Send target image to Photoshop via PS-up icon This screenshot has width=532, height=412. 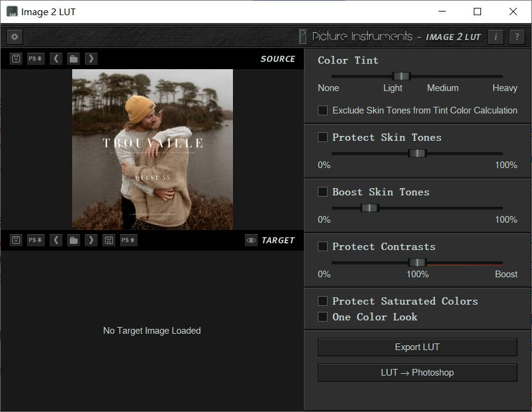tap(128, 240)
